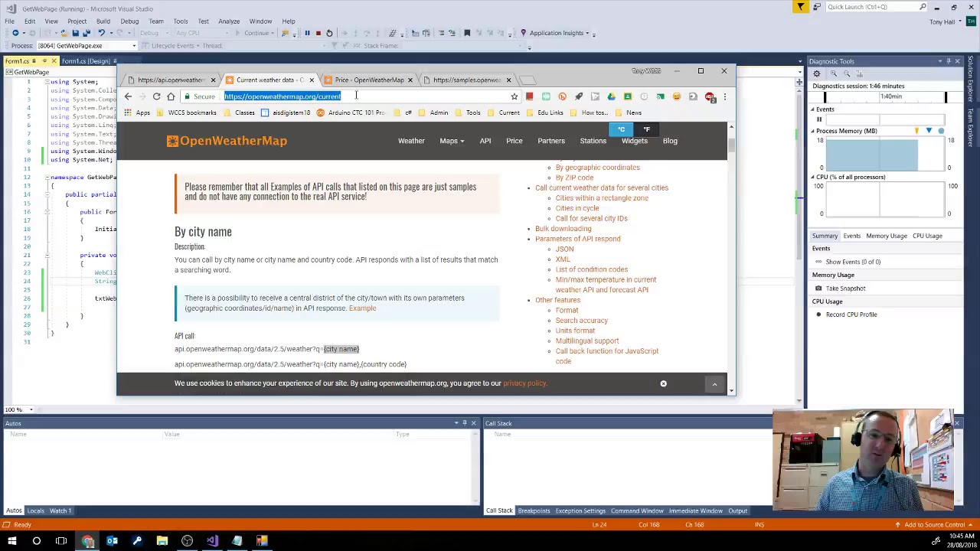
Task: Open Chrome home page icon
Action: (171, 96)
